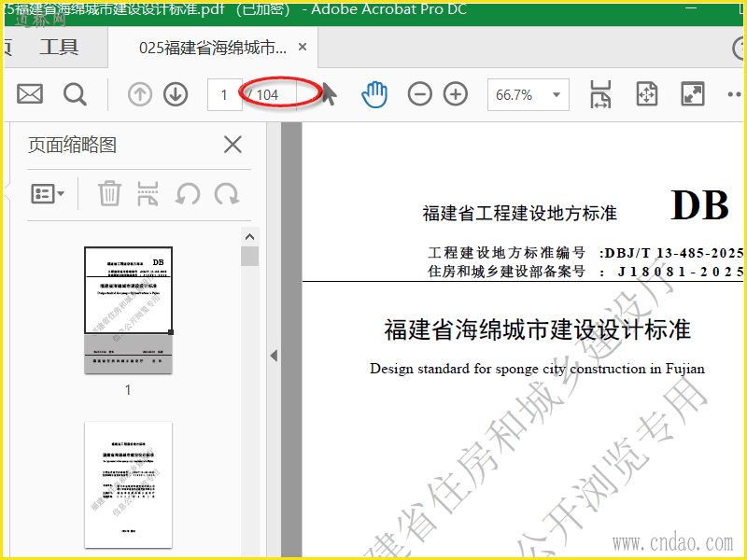Collapse the left navigation pane arrow
This screenshot has height=560, width=747.
coord(274,356)
